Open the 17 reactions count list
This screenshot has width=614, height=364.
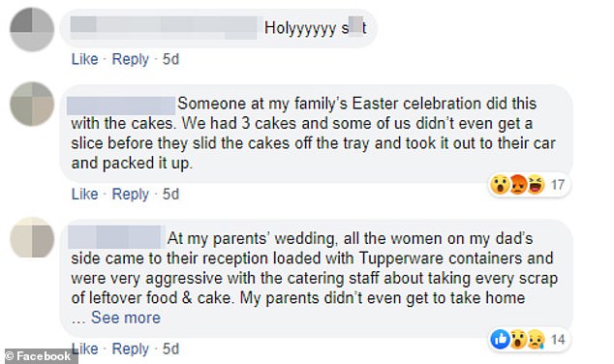coord(558,184)
